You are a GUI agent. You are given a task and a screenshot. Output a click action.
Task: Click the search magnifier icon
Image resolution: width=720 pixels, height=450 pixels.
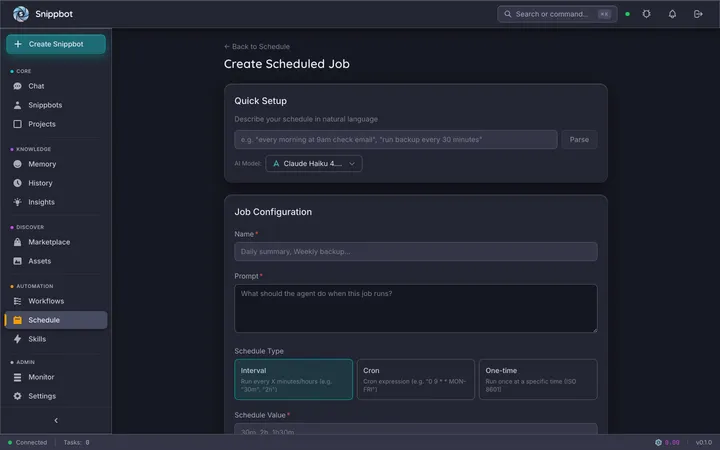point(507,14)
